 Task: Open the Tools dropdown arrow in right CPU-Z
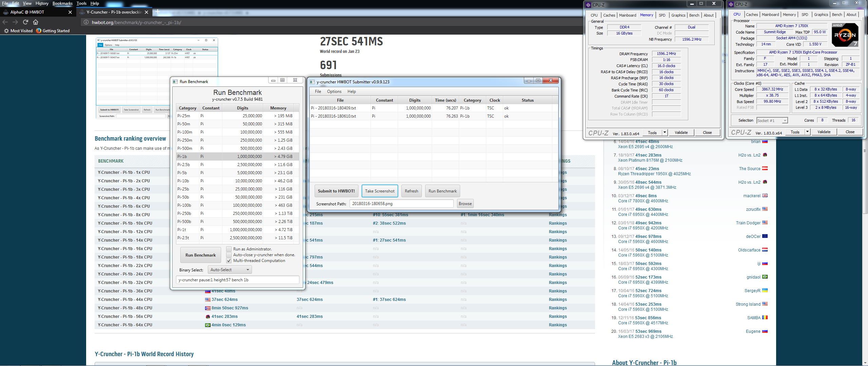pyautogui.click(x=807, y=132)
